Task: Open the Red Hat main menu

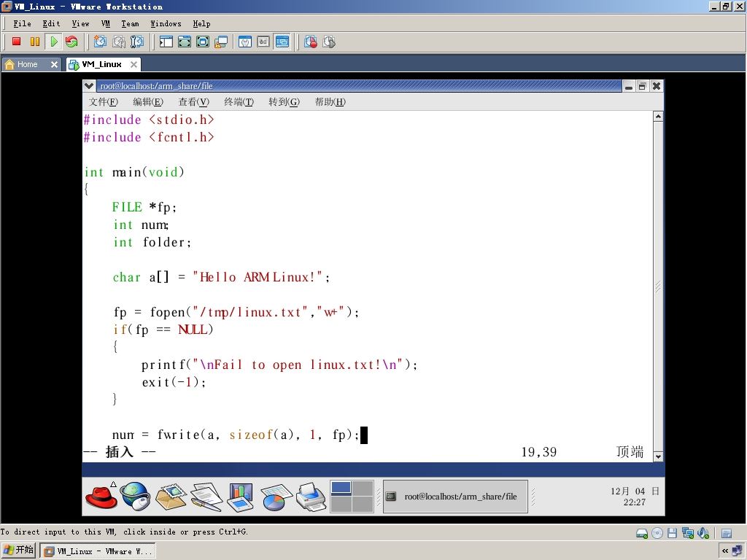Action: [x=101, y=497]
